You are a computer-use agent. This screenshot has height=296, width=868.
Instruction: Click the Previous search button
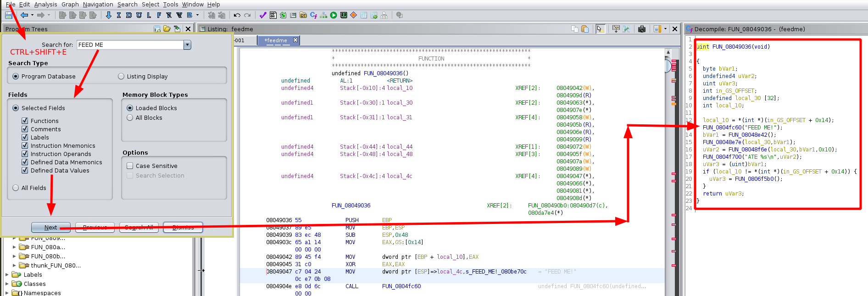95,227
